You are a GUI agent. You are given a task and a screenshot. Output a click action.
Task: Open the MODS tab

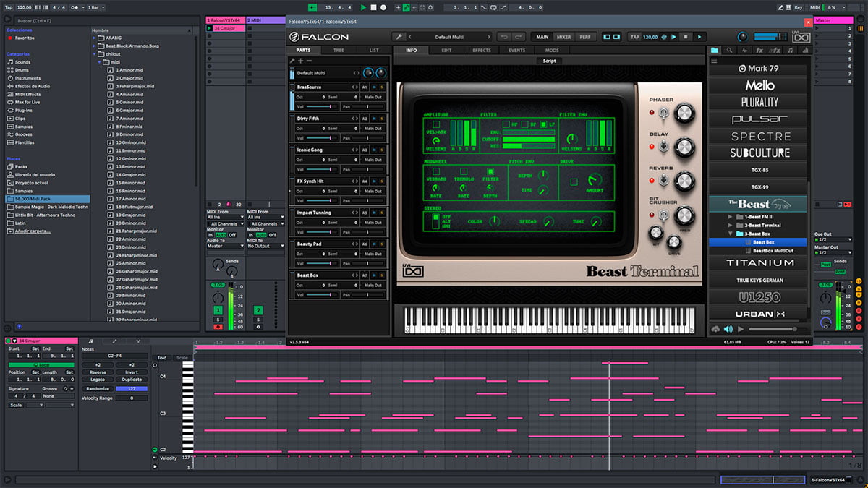point(552,51)
